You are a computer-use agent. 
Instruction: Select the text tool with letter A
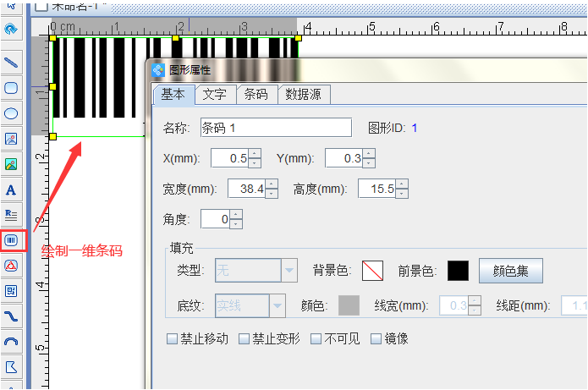[12, 190]
